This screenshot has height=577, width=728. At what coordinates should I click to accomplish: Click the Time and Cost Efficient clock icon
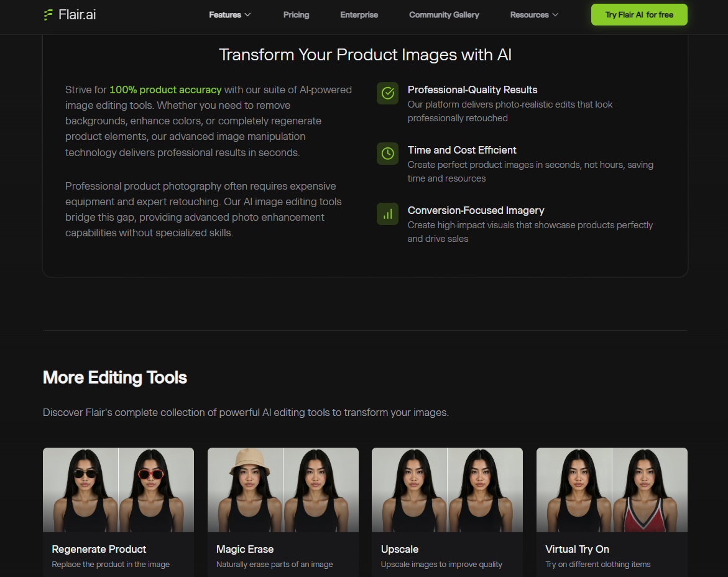coord(388,154)
